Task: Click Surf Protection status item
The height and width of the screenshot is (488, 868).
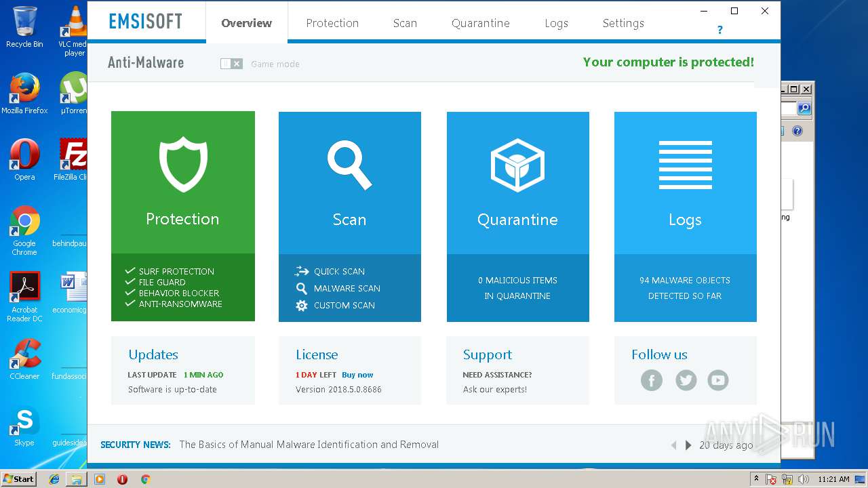Action: pyautogui.click(x=170, y=271)
